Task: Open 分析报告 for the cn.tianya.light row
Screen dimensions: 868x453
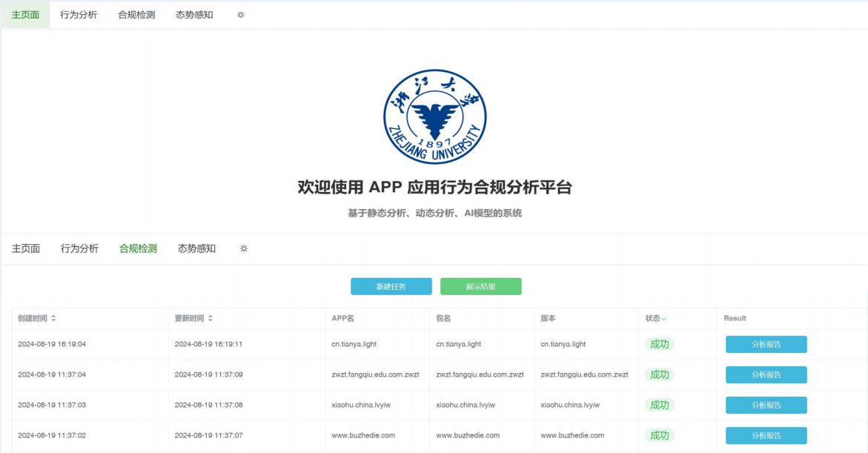Action: [x=766, y=345]
